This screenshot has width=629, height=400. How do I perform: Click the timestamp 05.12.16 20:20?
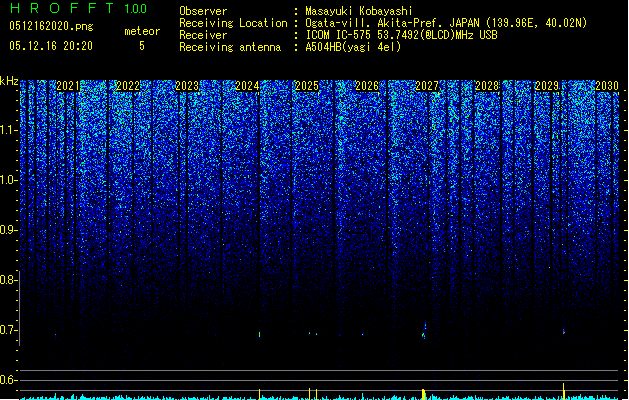tap(51, 46)
